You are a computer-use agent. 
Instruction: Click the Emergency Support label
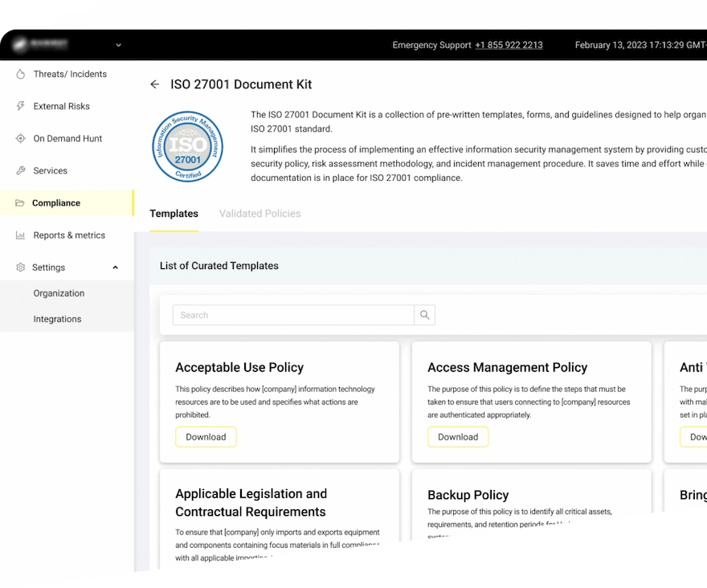[x=431, y=45]
